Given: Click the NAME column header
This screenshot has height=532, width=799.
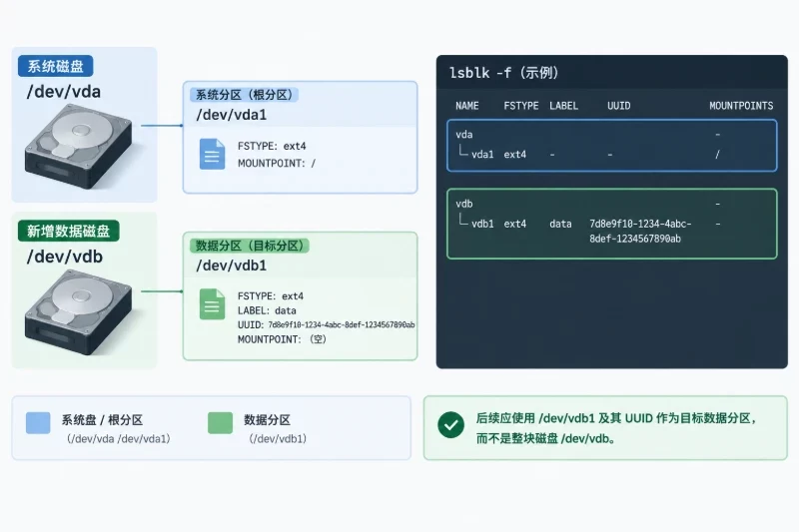Looking at the screenshot, I should coord(467,106).
